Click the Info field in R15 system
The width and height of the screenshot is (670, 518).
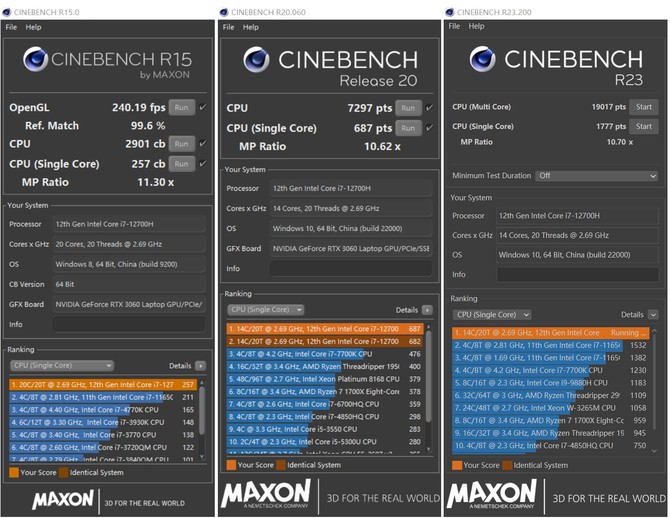coord(129,324)
